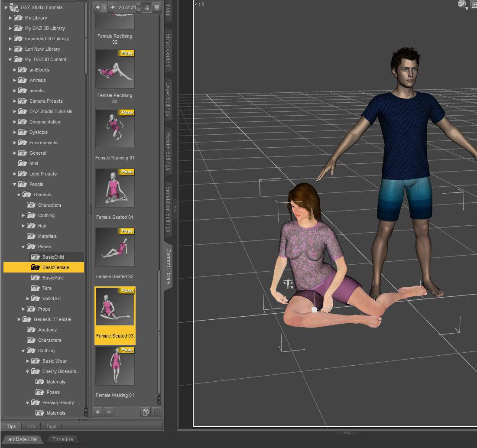Image resolution: width=477 pixels, height=448 pixels.
Task: Collapse the DAZ Studio Formats tree
Action: 6,8
